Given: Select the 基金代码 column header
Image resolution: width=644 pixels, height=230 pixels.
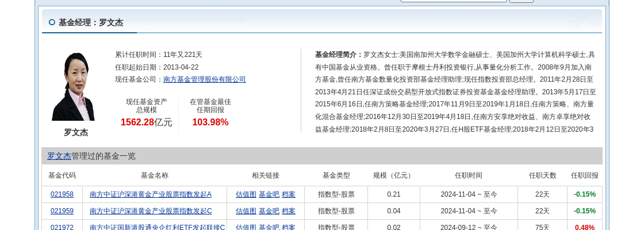Looking at the screenshot, I should pos(62,175).
